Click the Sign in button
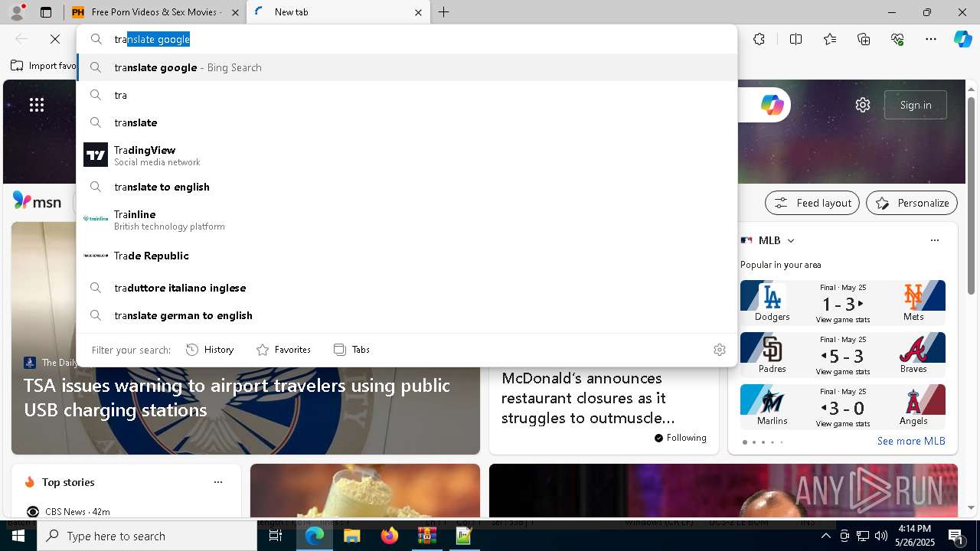The width and height of the screenshot is (980, 551). point(916,105)
